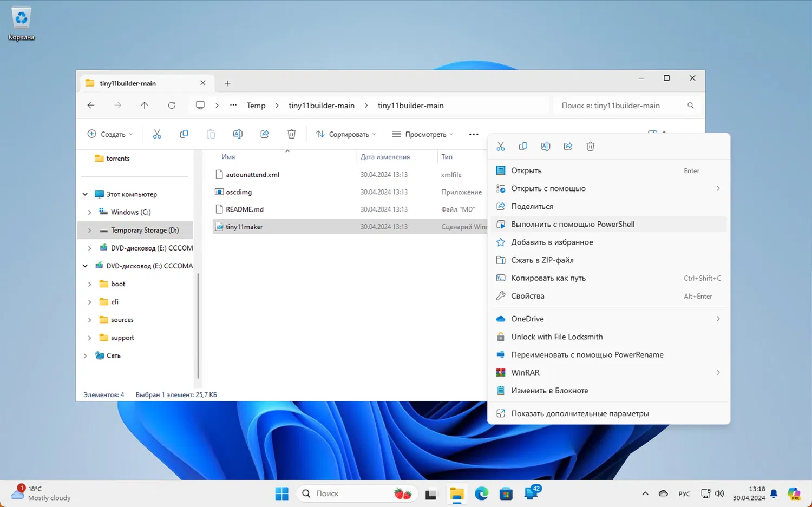Refresh the current folder view

[172, 106]
